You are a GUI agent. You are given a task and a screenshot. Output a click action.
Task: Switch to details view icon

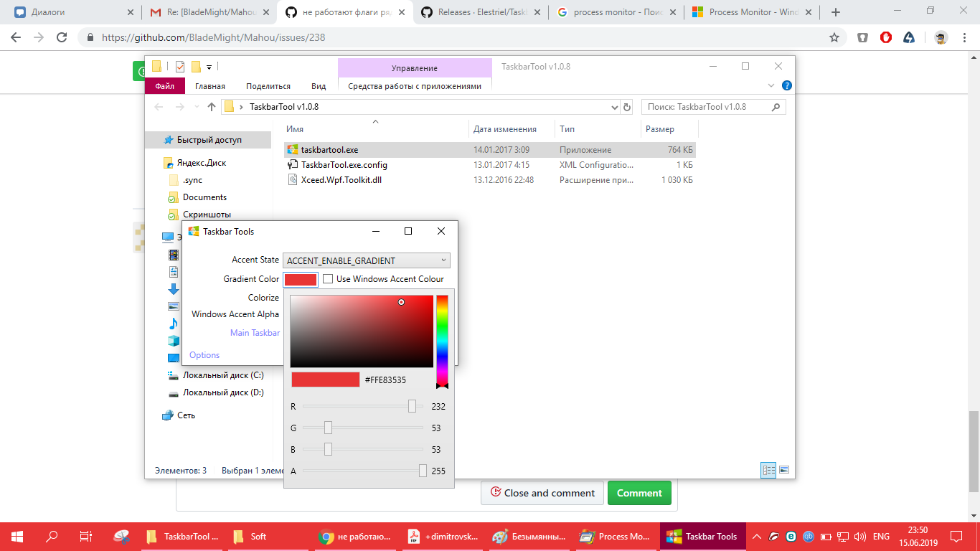(769, 470)
